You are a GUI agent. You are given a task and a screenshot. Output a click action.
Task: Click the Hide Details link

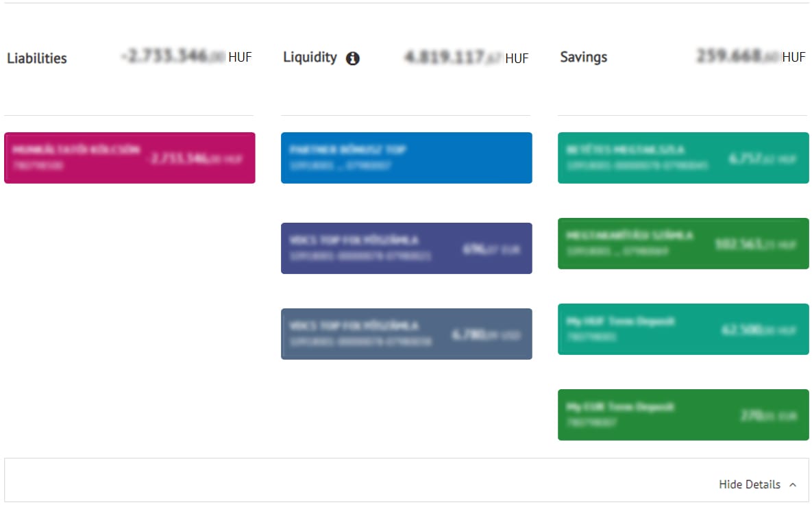point(749,484)
